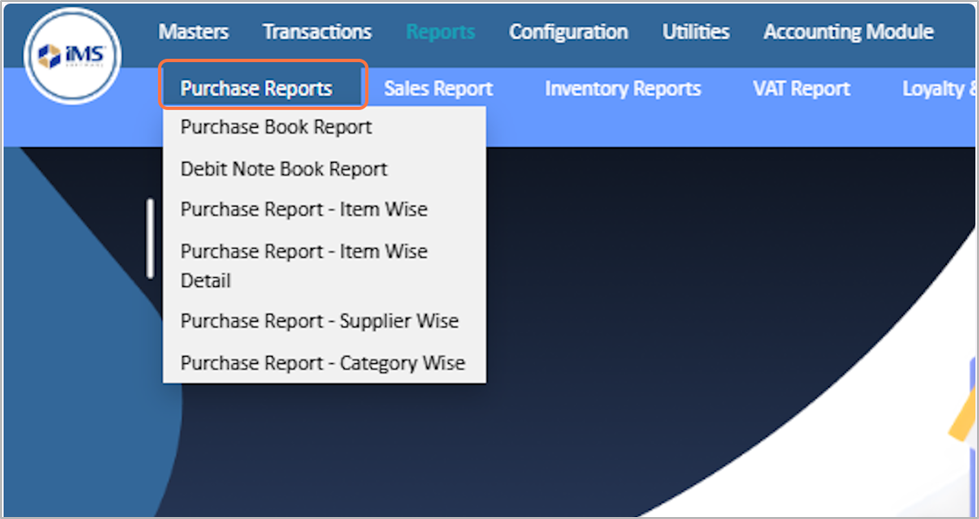Open the Masters menu
The height and width of the screenshot is (519, 979).
pos(193,32)
